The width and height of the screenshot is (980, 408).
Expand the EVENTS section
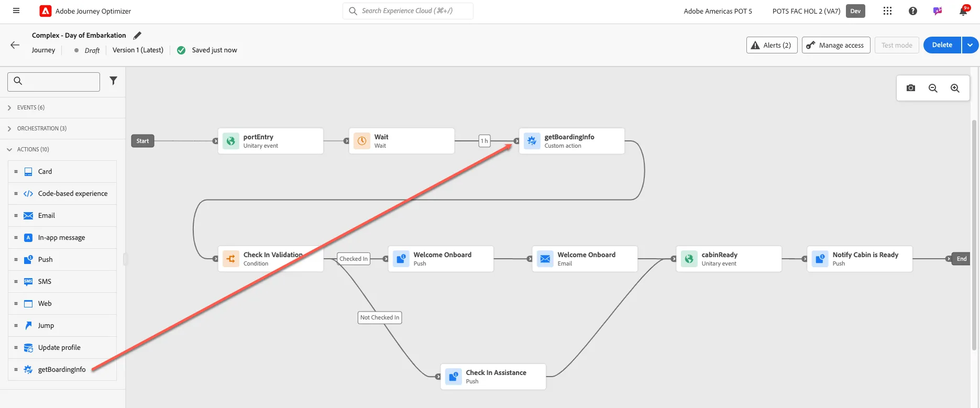coord(62,107)
